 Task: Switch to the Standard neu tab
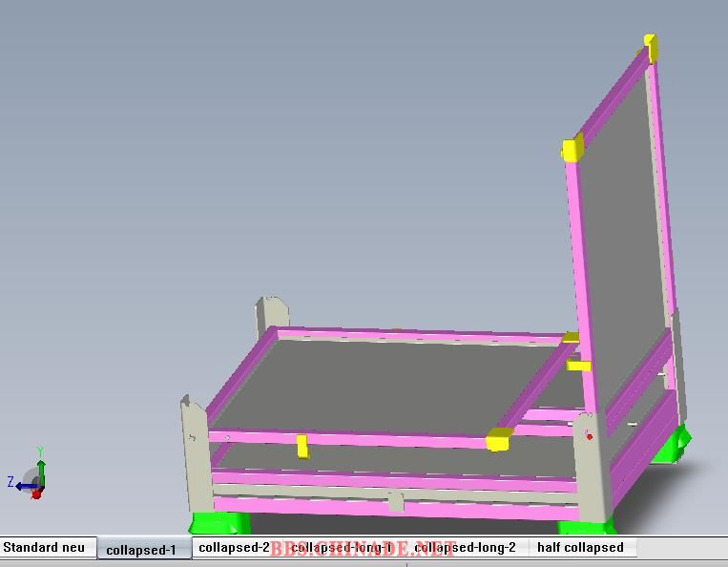(x=45, y=548)
